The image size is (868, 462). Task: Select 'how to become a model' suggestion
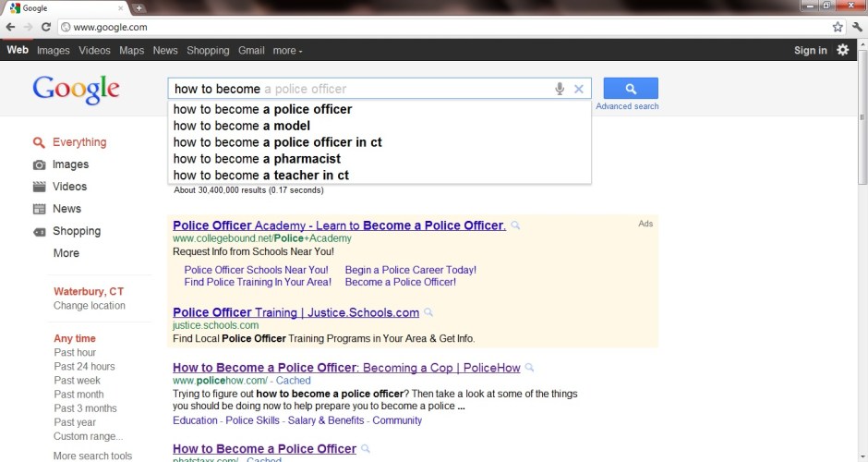pos(241,126)
